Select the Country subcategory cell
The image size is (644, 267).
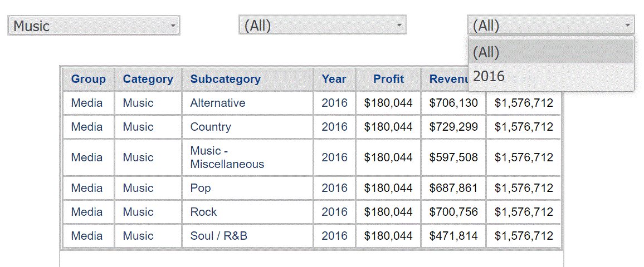248,127
